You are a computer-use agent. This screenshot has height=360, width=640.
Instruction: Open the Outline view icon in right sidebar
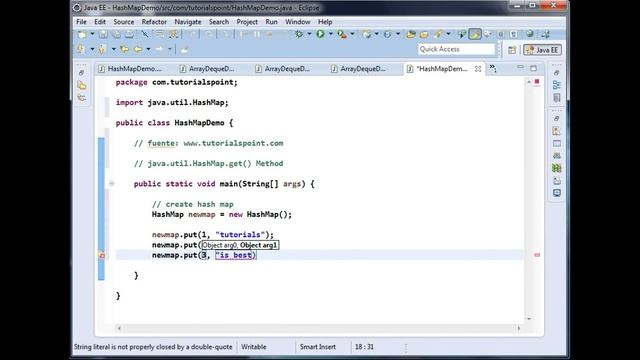pos(556,85)
